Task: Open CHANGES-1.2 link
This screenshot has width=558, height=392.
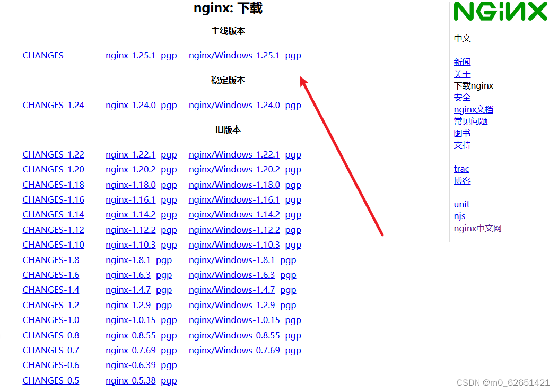Action: point(51,306)
